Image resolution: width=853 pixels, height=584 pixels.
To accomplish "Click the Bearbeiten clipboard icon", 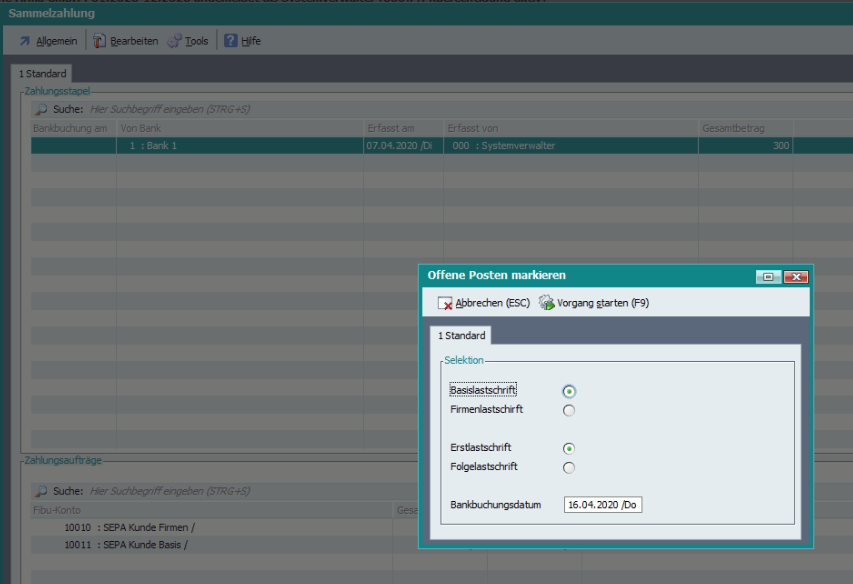I will pyautogui.click(x=99, y=41).
